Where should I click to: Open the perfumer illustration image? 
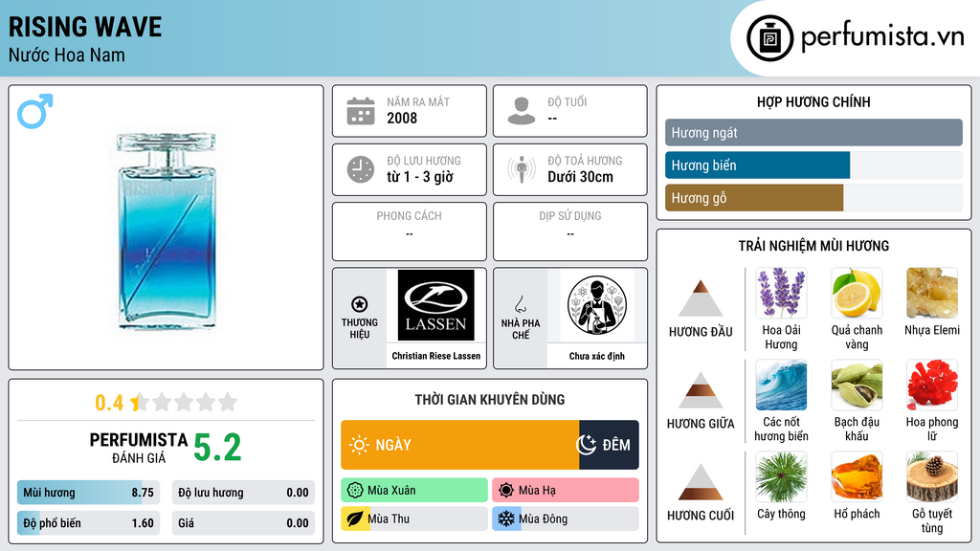point(597,305)
